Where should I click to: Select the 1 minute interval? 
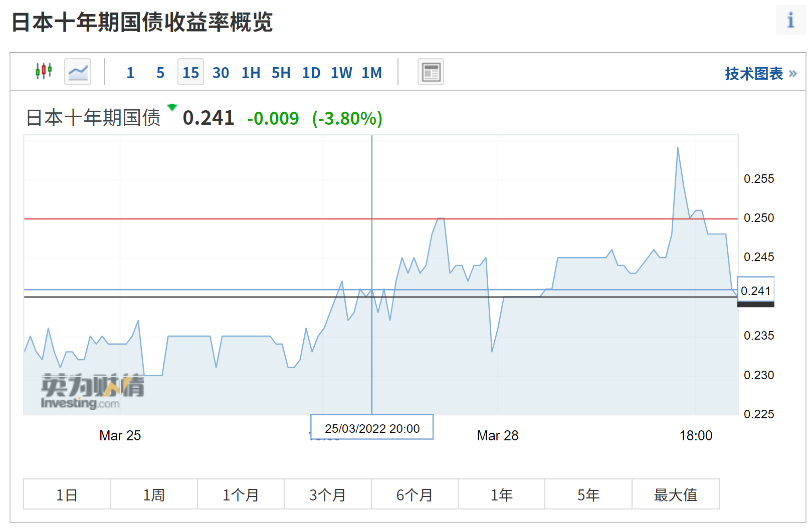click(130, 73)
